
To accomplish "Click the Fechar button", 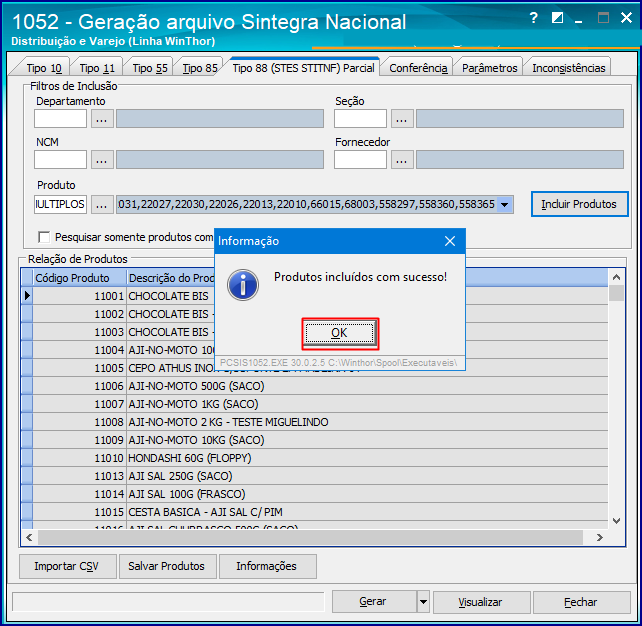I will click(x=581, y=602).
